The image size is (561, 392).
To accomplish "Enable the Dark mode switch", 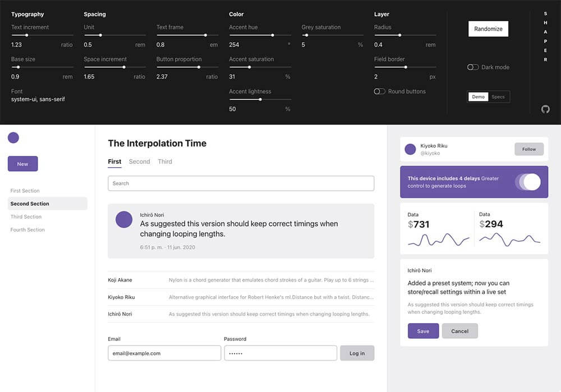I will pos(473,67).
